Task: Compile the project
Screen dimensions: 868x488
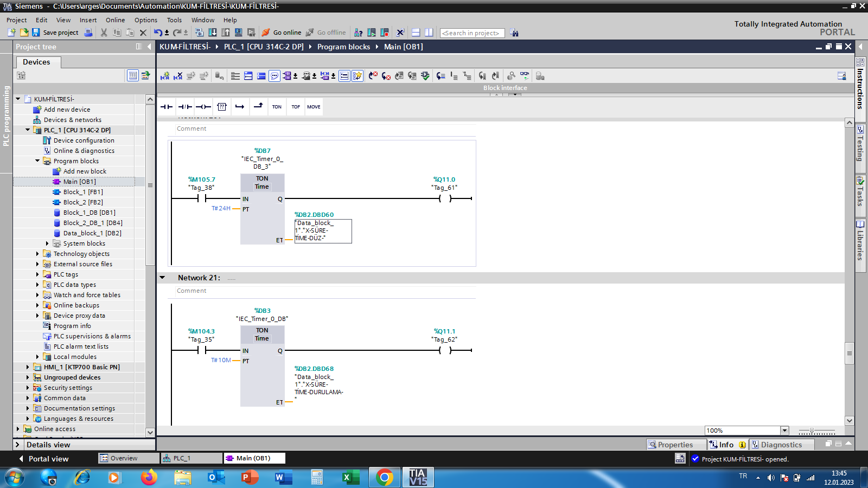Action: (199, 33)
